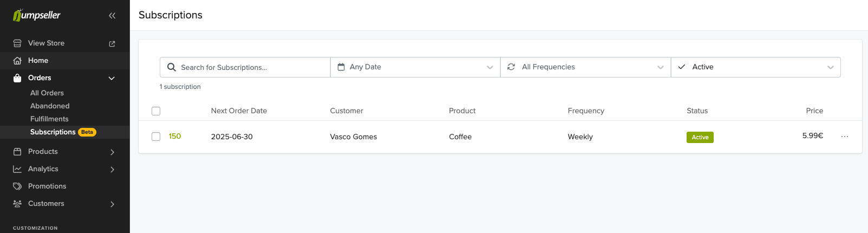The image size is (868, 233).
Task: Click the Product column header
Action: [462, 111]
